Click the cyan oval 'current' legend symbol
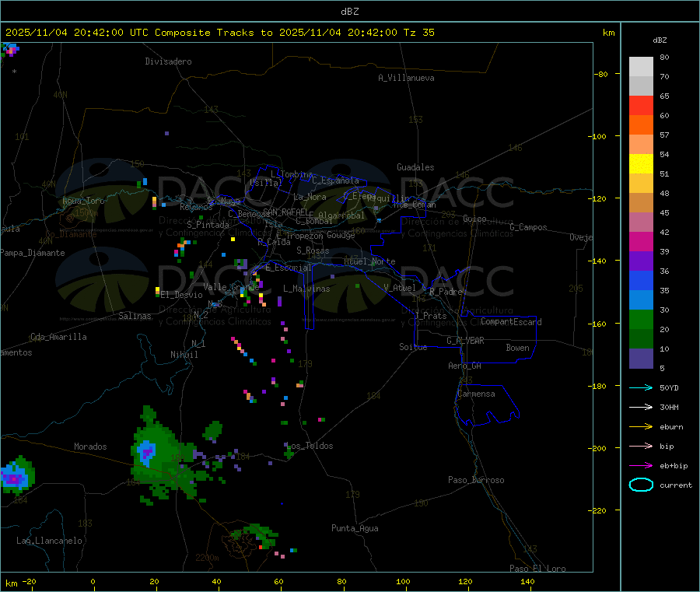The image size is (700, 592). (x=641, y=485)
